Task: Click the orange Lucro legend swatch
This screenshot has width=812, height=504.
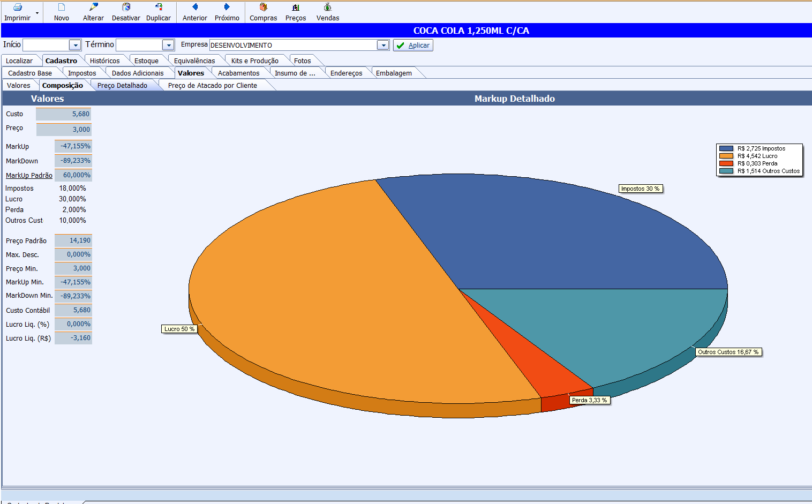Action: click(x=726, y=156)
